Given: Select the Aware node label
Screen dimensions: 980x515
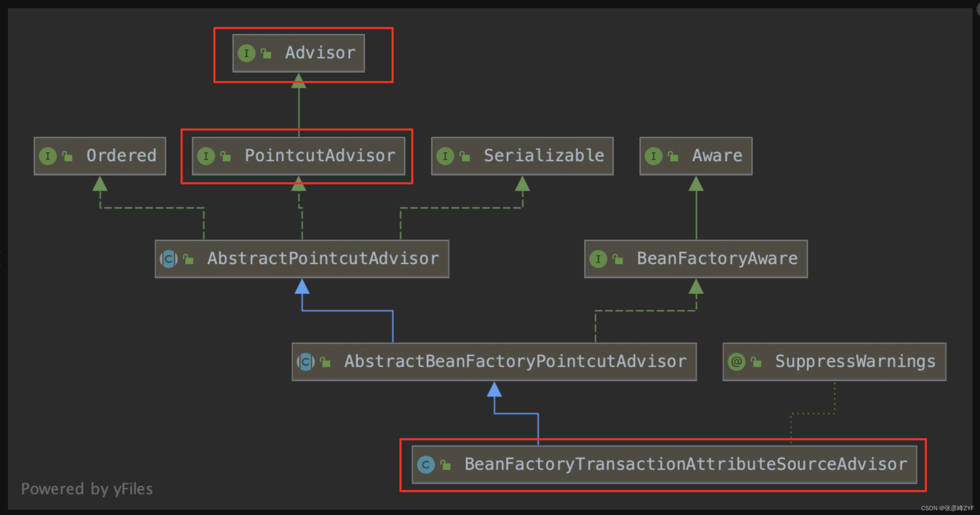Looking at the screenshot, I should point(717,155).
